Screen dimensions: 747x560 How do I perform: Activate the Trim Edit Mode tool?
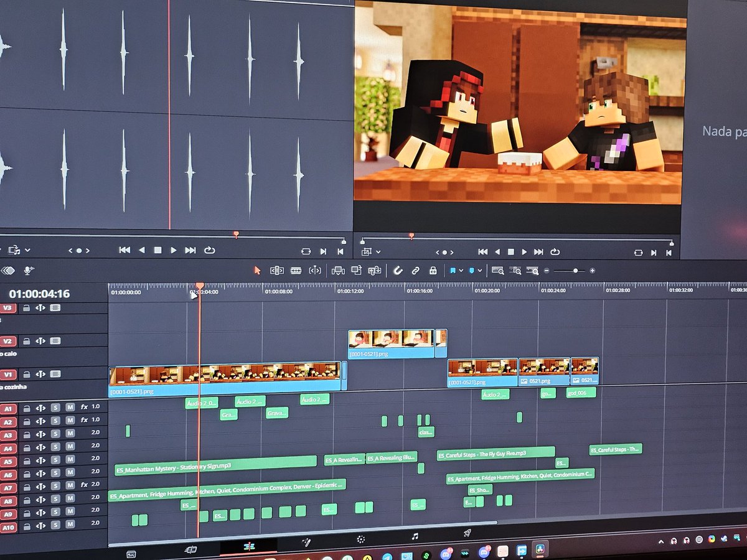click(x=277, y=271)
